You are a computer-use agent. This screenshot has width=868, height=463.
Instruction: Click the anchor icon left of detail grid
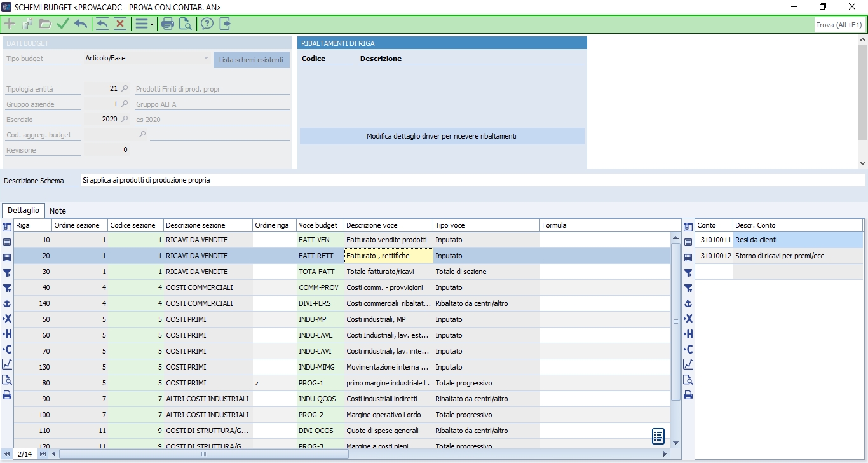(x=7, y=304)
